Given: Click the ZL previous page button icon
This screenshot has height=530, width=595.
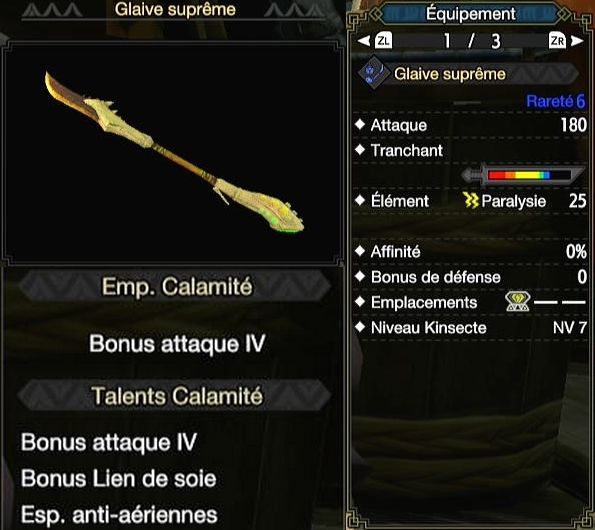Looking at the screenshot, I should [383, 41].
